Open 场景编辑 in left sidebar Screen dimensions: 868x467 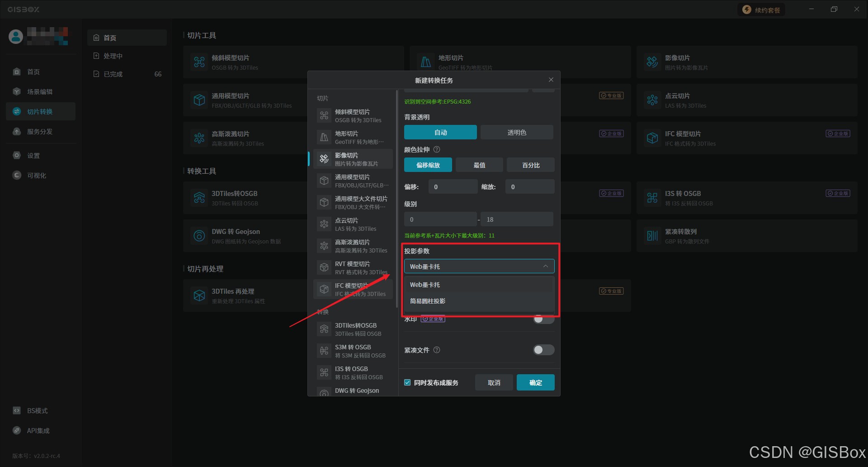[x=41, y=92]
